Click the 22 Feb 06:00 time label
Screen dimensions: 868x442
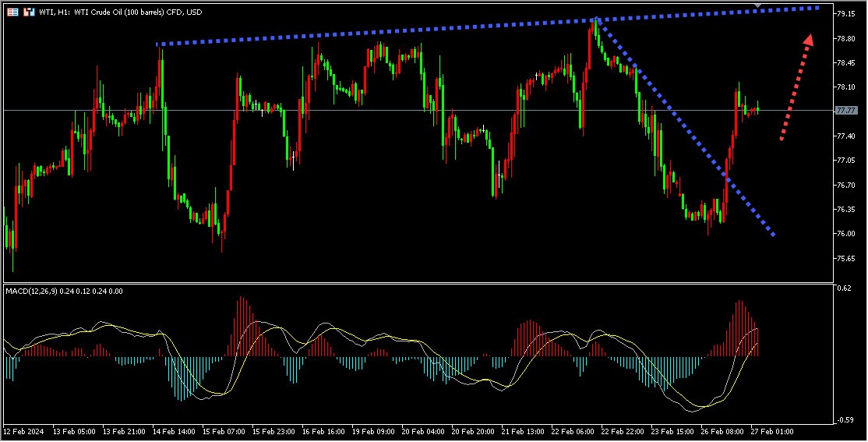point(573,431)
